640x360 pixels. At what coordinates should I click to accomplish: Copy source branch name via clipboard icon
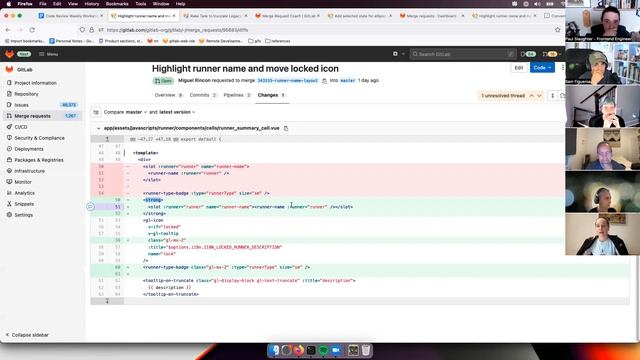pos(324,81)
